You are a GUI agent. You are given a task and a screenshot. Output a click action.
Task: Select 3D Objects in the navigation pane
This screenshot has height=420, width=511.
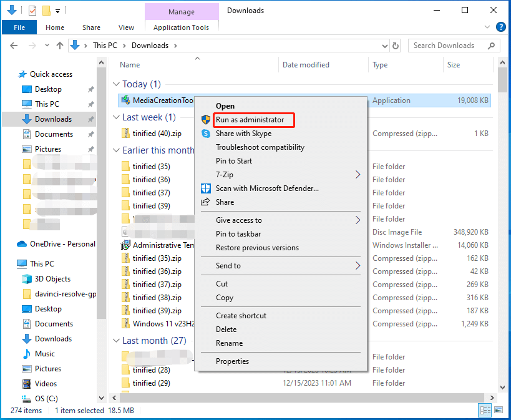point(52,279)
